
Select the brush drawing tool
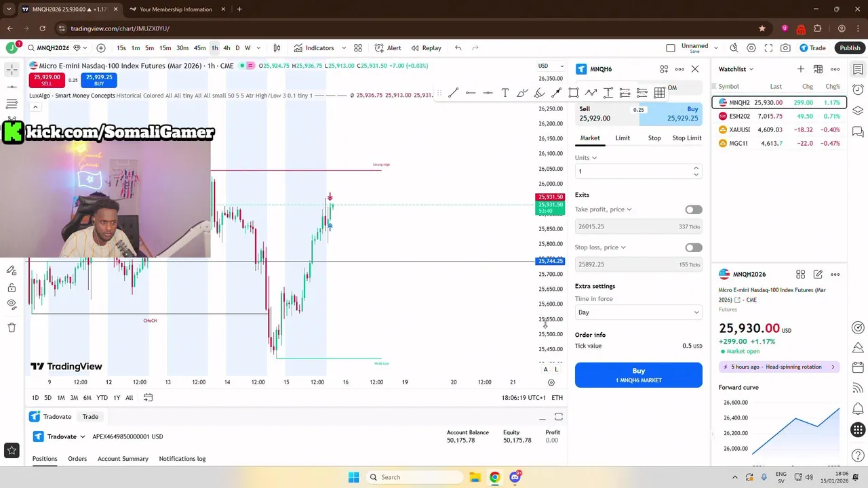522,93
